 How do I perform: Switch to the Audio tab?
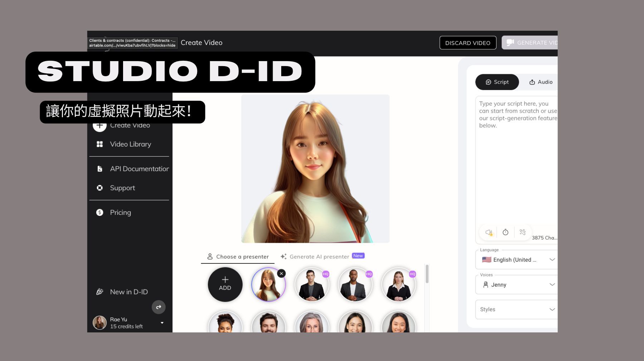click(541, 82)
